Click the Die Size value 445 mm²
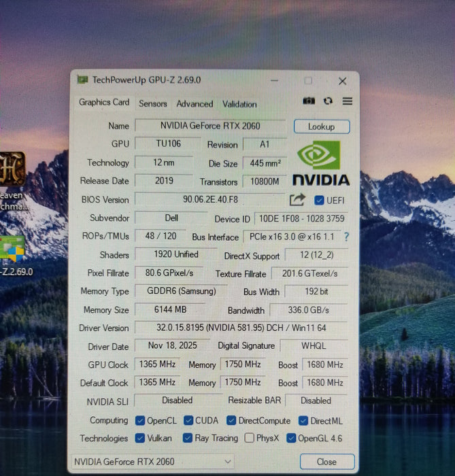455x476 pixels. click(x=265, y=163)
